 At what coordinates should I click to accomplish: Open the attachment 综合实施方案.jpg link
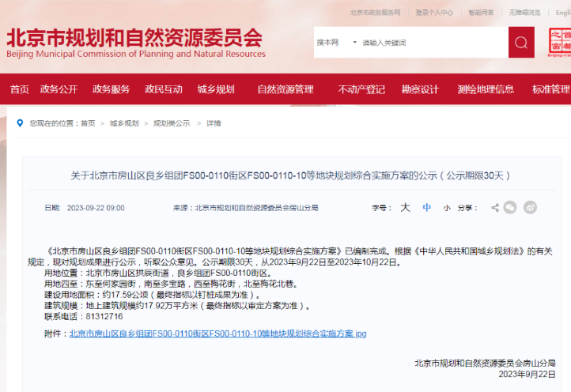[217, 334]
